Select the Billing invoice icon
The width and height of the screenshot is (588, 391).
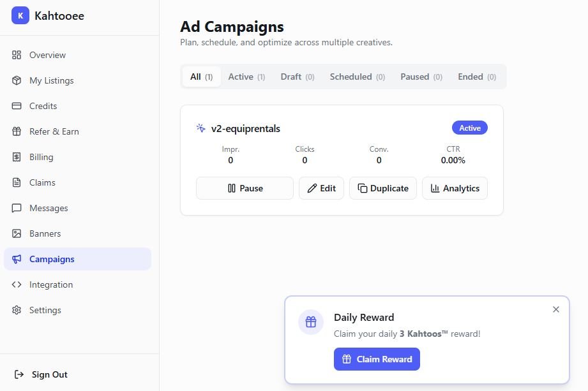pos(18,157)
